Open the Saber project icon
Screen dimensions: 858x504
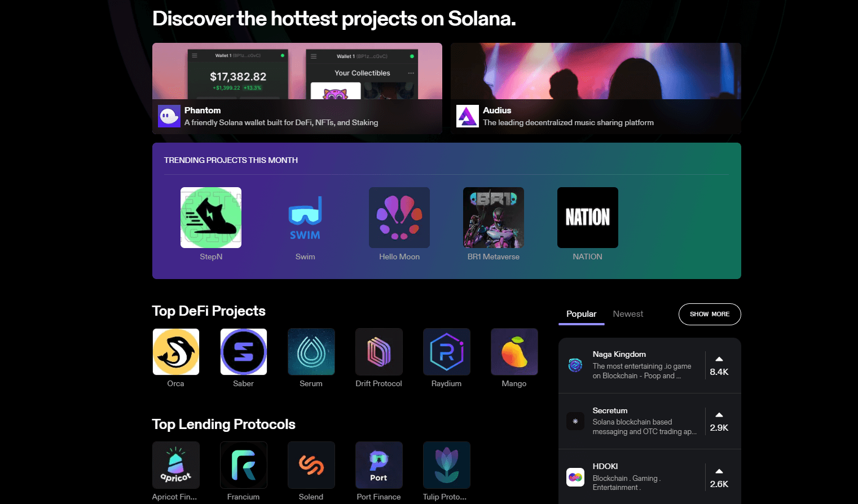244,352
